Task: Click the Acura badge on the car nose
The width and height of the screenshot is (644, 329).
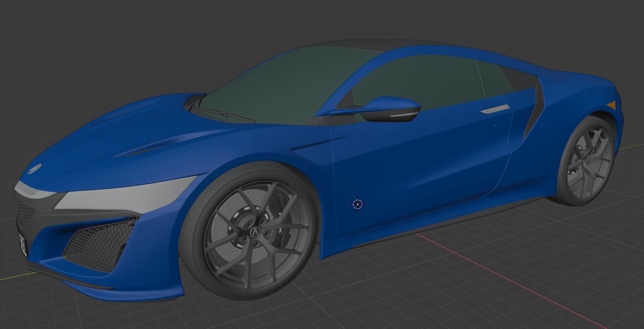Action: click(35, 169)
